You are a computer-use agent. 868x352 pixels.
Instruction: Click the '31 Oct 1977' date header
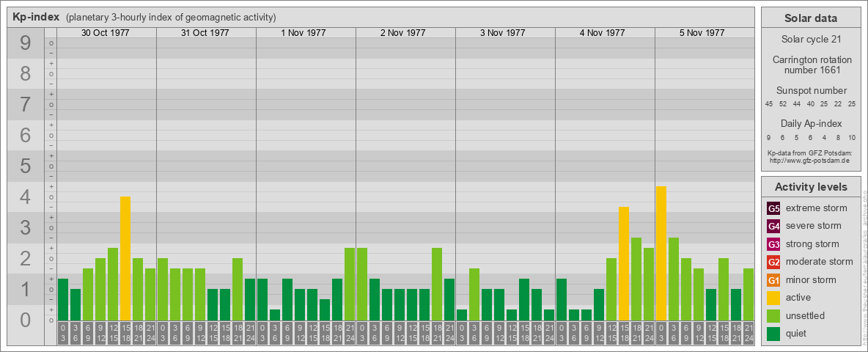(205, 33)
